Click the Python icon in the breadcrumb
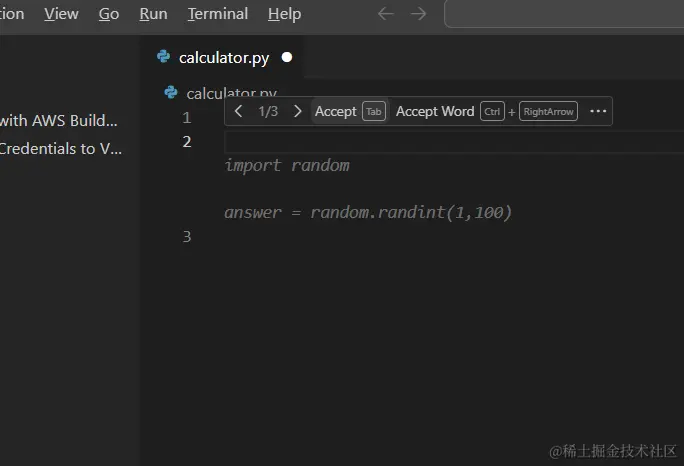684x466 pixels. (171, 93)
